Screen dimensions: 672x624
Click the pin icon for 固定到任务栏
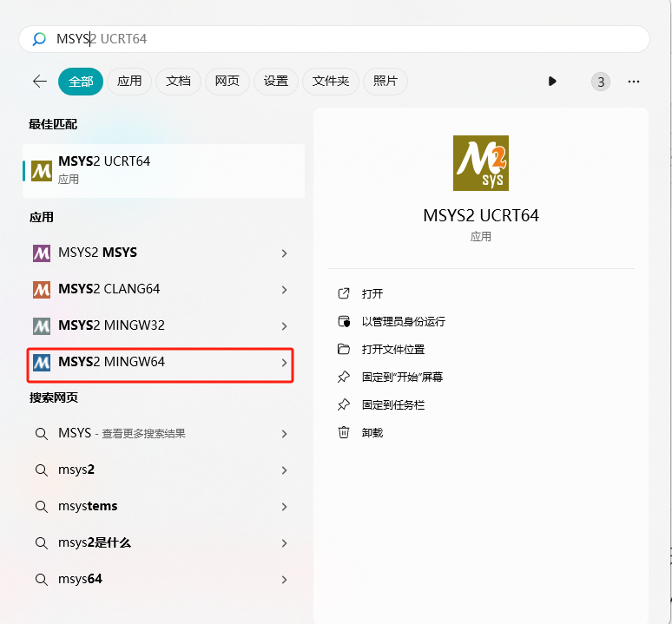tap(343, 404)
